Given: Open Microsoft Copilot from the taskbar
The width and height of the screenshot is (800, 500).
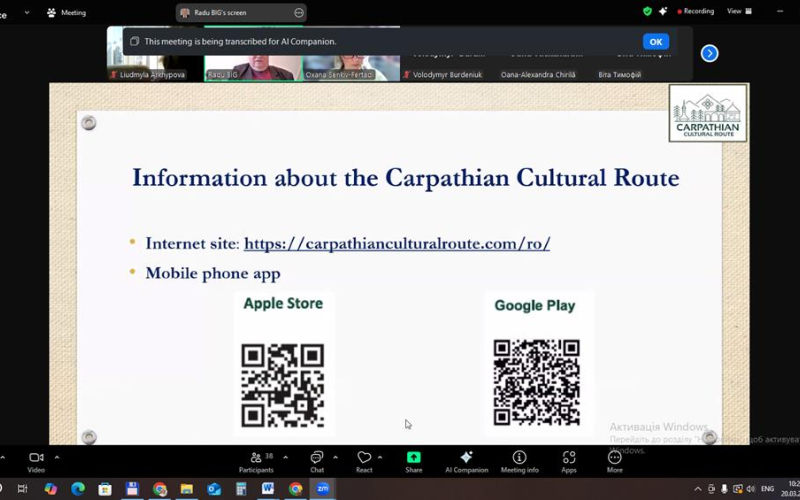Looking at the screenshot, I should pos(51,489).
